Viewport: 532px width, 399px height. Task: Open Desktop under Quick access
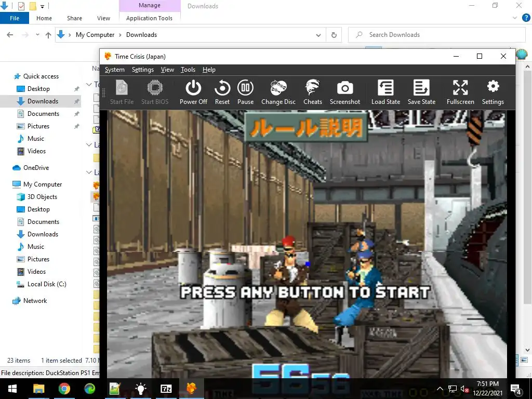[38, 89]
